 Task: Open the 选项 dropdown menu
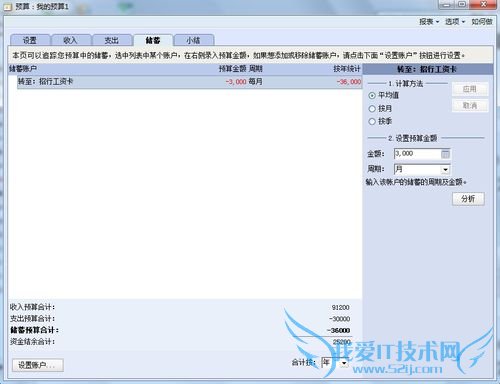click(x=455, y=22)
